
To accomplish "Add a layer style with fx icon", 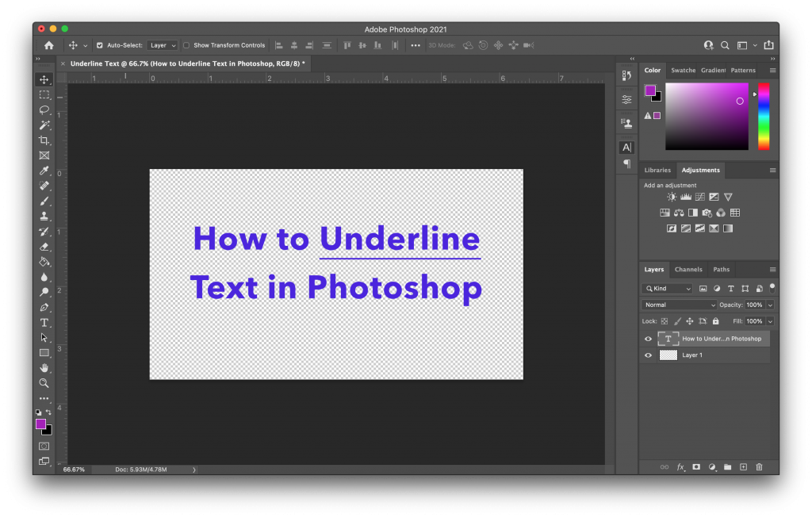I will click(680, 467).
